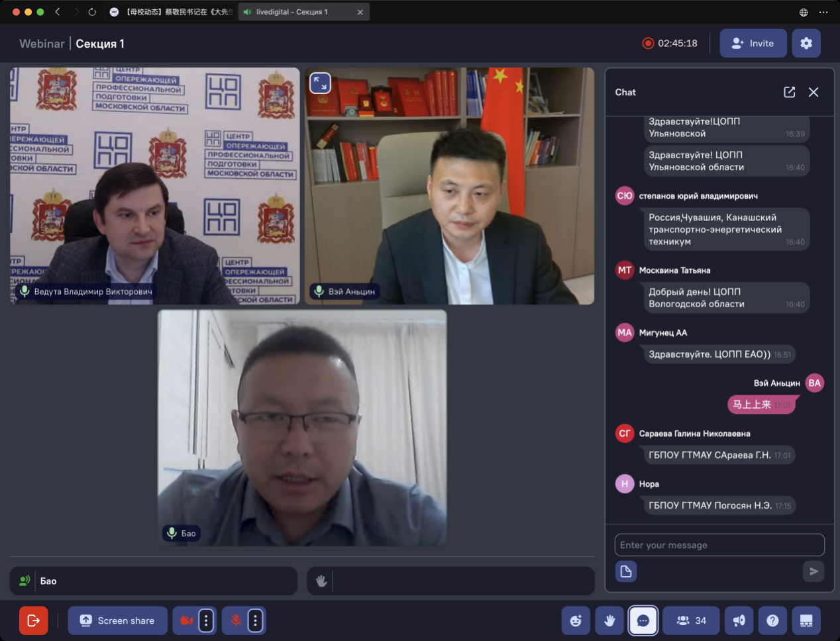Attach a file to chat message

click(x=626, y=571)
